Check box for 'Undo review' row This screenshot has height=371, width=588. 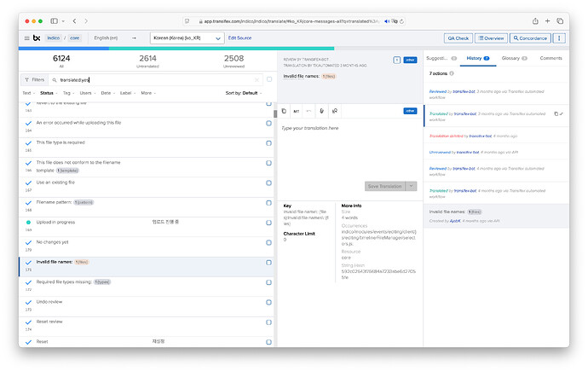(x=269, y=302)
